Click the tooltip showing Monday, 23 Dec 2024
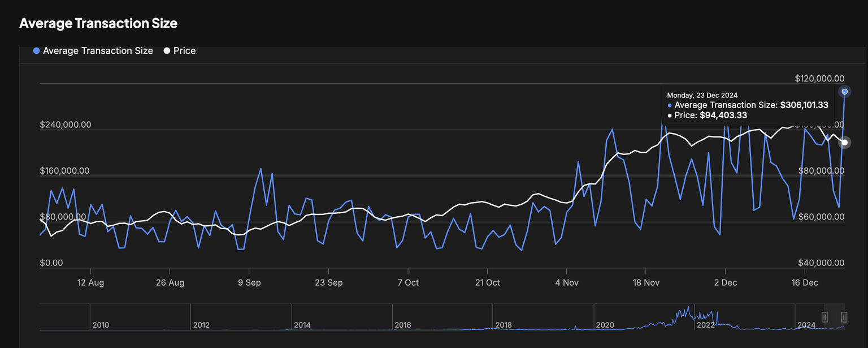This screenshot has width=868, height=348. (x=747, y=105)
